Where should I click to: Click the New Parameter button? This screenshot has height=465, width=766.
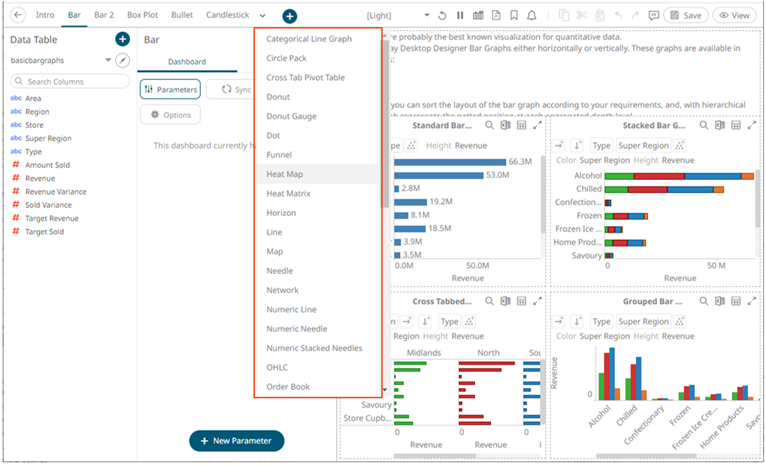tap(237, 441)
